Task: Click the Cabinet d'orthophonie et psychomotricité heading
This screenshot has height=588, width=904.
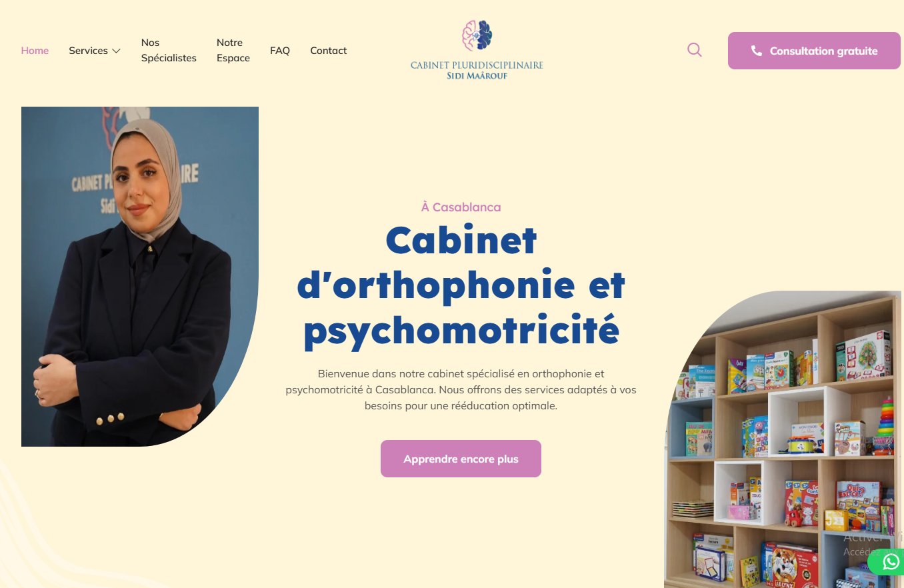Action: (x=461, y=286)
